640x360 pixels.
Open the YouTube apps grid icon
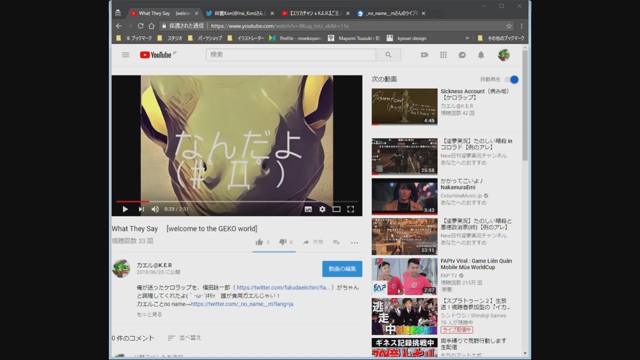coord(443,55)
